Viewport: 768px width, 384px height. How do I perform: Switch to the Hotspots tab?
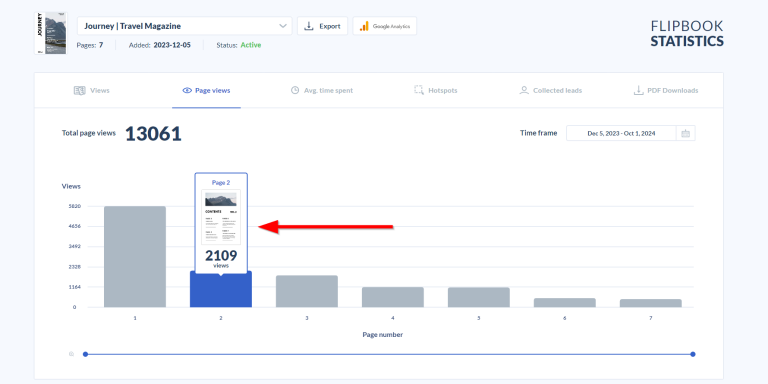pos(435,91)
